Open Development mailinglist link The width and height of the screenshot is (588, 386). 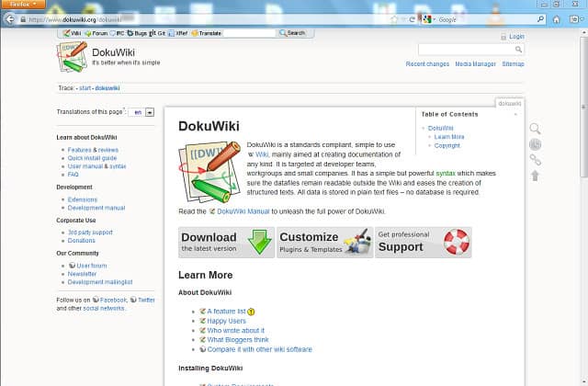[100, 282]
